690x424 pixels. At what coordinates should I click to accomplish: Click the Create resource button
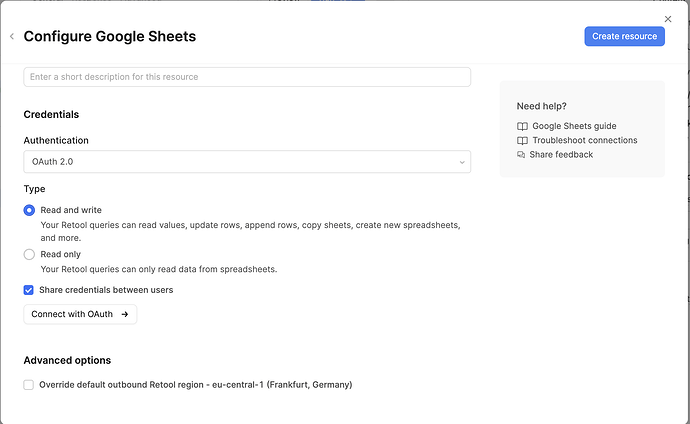coord(624,36)
